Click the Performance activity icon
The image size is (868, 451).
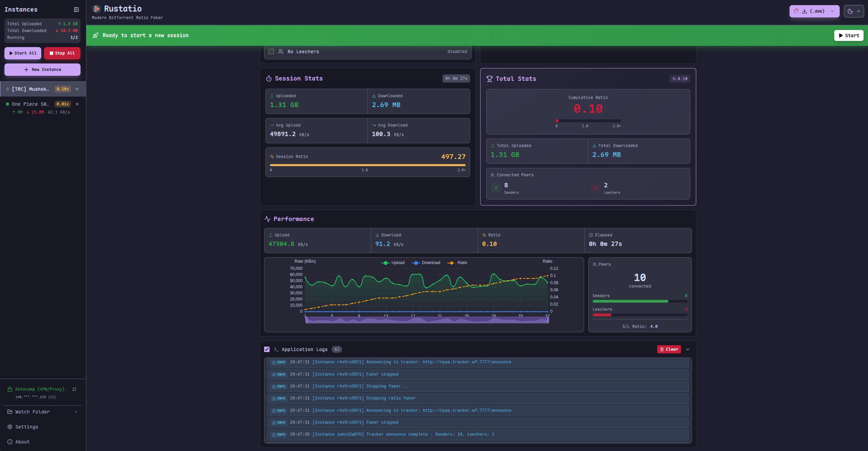pos(267,219)
